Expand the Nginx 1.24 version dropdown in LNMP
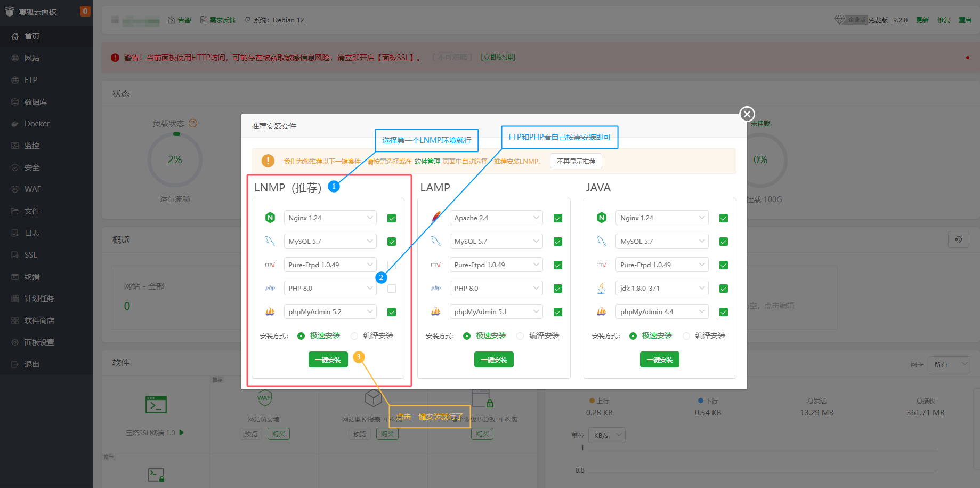The image size is (980, 488). [x=330, y=218]
